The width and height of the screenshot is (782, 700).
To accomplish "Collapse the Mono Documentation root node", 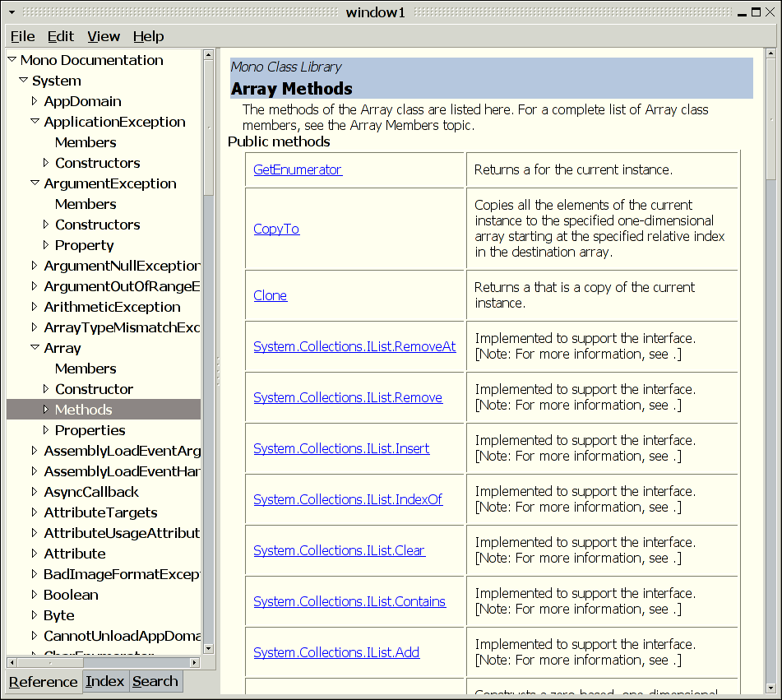I will [x=12, y=60].
